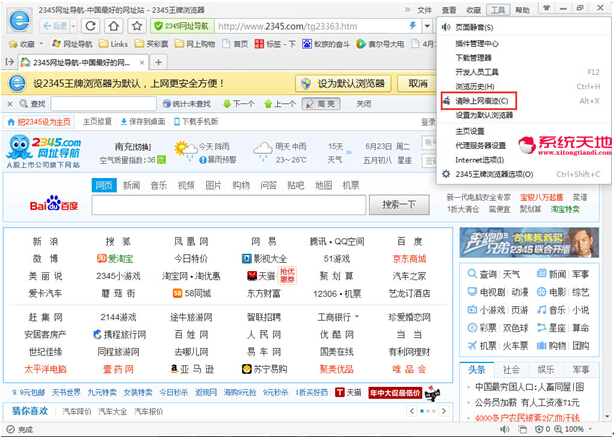Open back button history dropdown arrow
This screenshot has width=614, height=439.
73,26
